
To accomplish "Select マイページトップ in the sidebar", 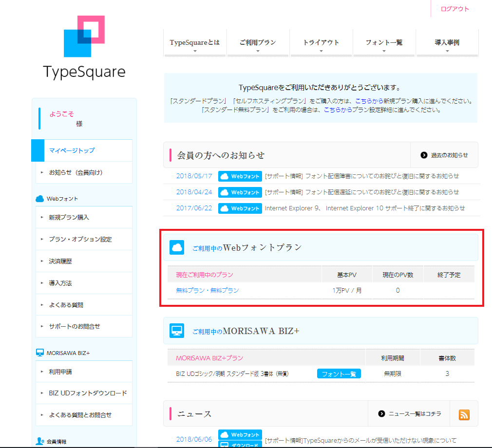I will [82, 150].
